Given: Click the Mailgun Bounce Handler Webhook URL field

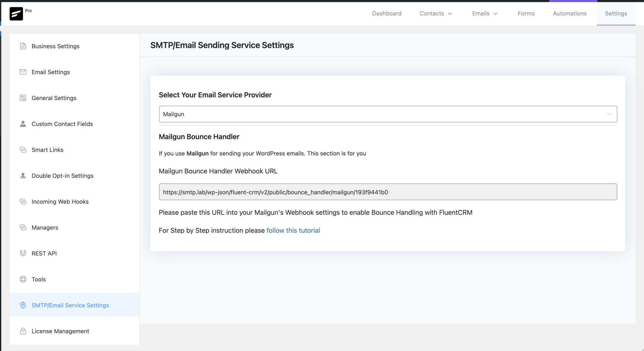Looking at the screenshot, I should pos(388,192).
